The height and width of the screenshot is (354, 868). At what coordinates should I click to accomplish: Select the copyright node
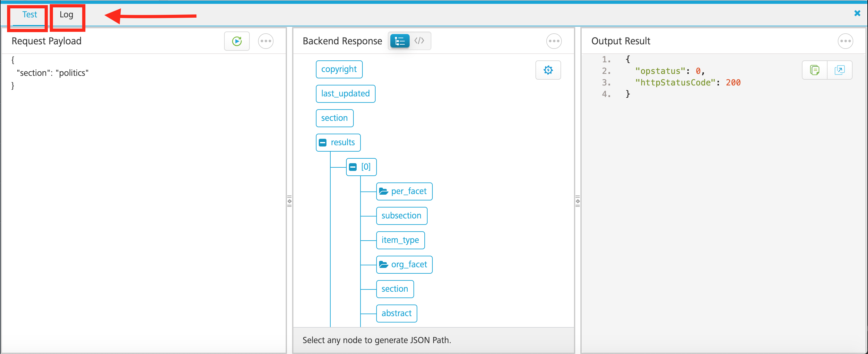(x=339, y=69)
